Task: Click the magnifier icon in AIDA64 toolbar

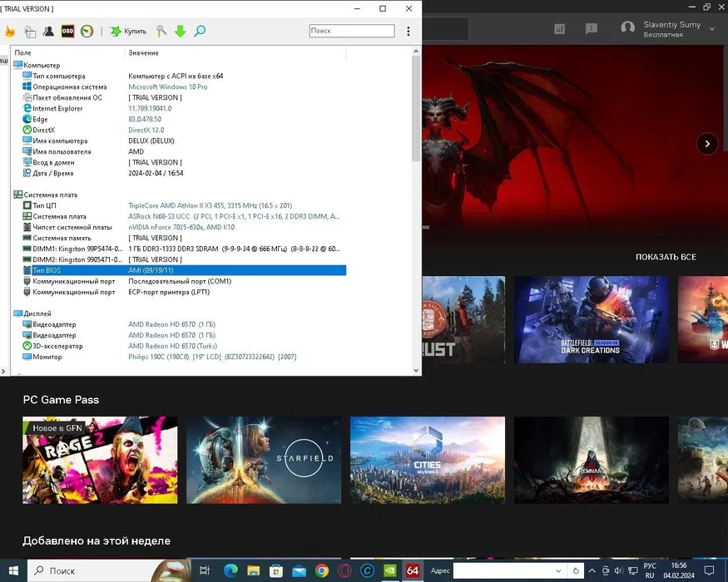Action: click(200, 32)
